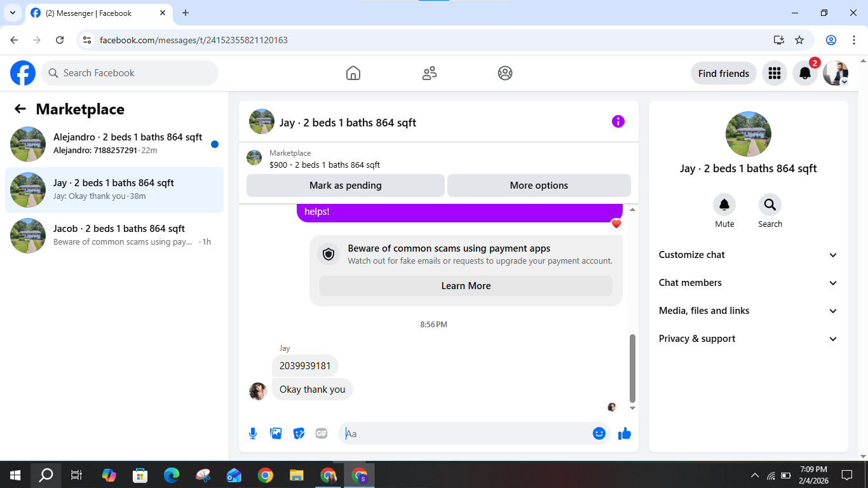
Task: Open the Friends icon in top navigation
Action: pyautogui.click(x=430, y=73)
